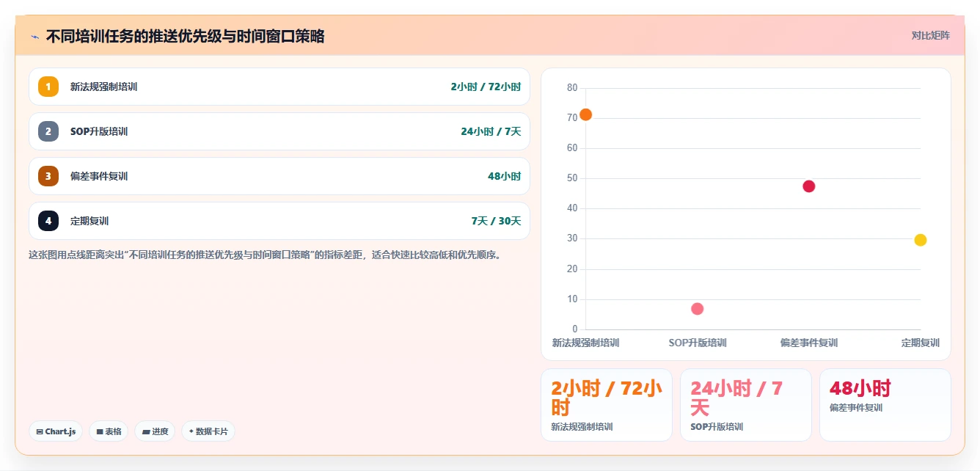Click the value 2小时 / 72小时 in list
This screenshot has height=471, width=980.
pos(486,87)
